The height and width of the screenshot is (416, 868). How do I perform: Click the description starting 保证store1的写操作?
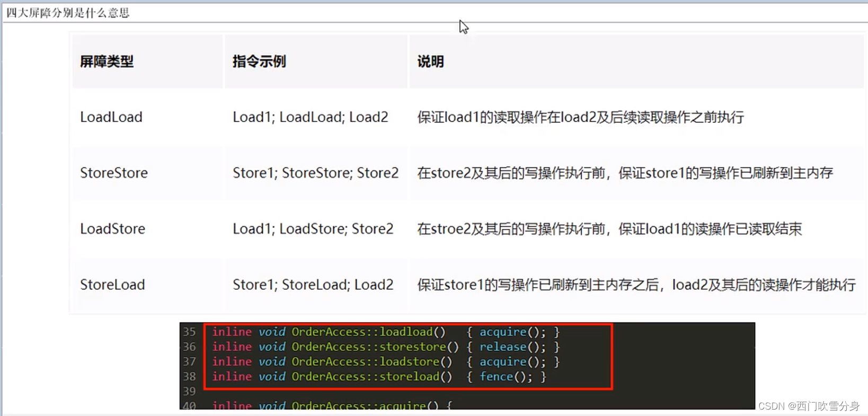tap(636, 285)
